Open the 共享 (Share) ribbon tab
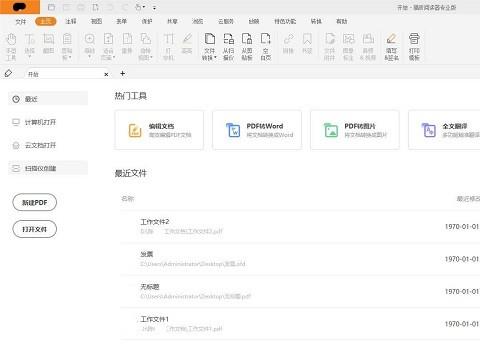 tap(172, 21)
